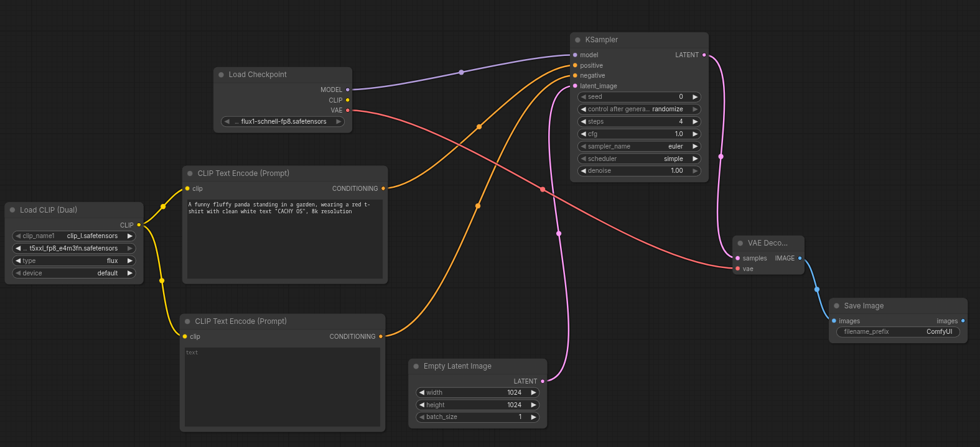Screen dimensions: 980x447
Task: Open the type dropdown set to flux
Action: (74, 260)
